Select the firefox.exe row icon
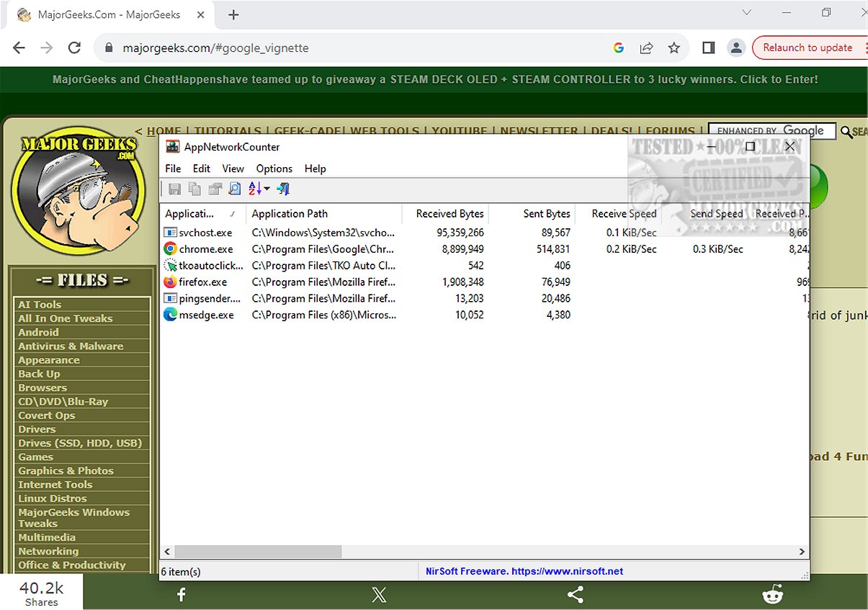The width and height of the screenshot is (868, 610). [170, 282]
